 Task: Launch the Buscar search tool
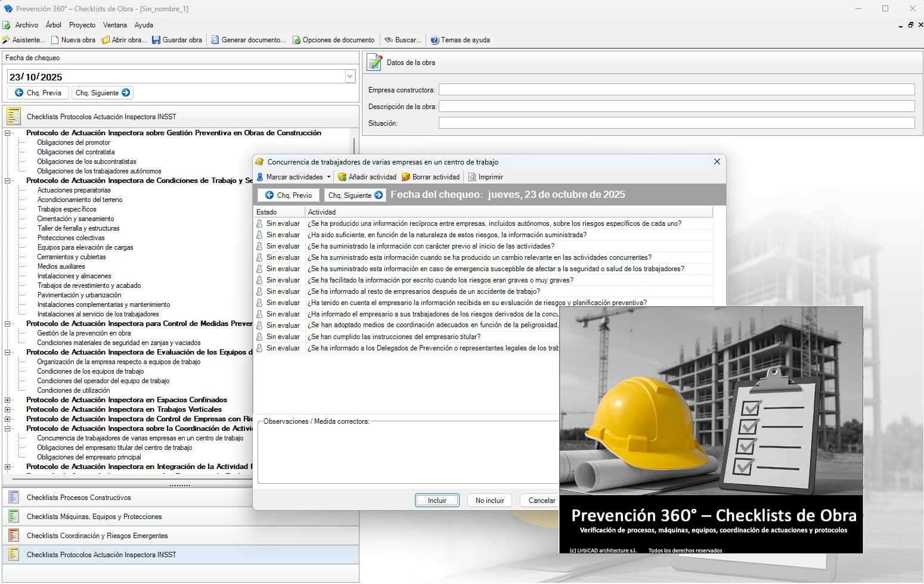click(x=402, y=40)
